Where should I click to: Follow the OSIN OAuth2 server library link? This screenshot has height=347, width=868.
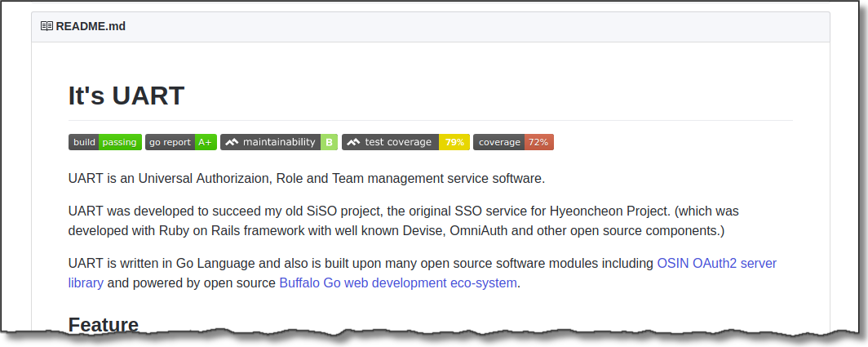pyautogui.click(x=716, y=264)
